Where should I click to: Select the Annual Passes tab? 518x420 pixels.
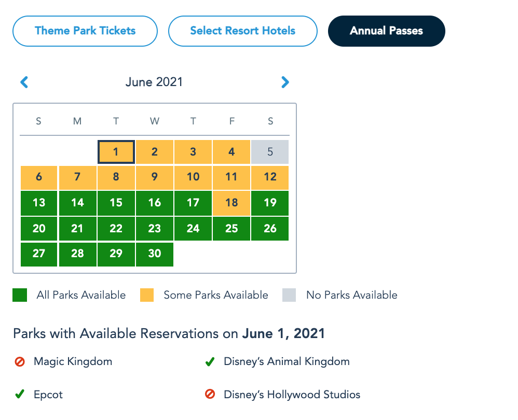click(x=386, y=31)
